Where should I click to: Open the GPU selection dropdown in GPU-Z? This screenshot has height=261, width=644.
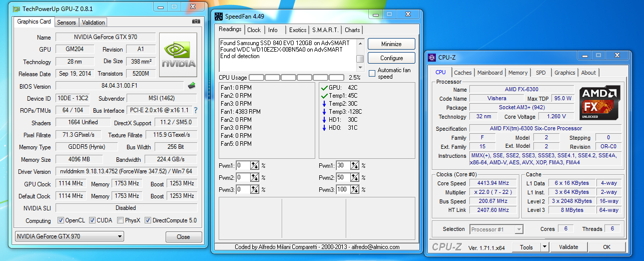tap(69, 236)
